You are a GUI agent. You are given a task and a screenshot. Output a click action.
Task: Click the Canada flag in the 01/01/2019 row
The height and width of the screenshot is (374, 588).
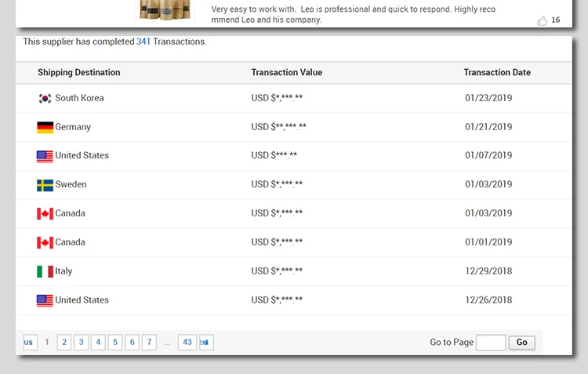coord(45,242)
